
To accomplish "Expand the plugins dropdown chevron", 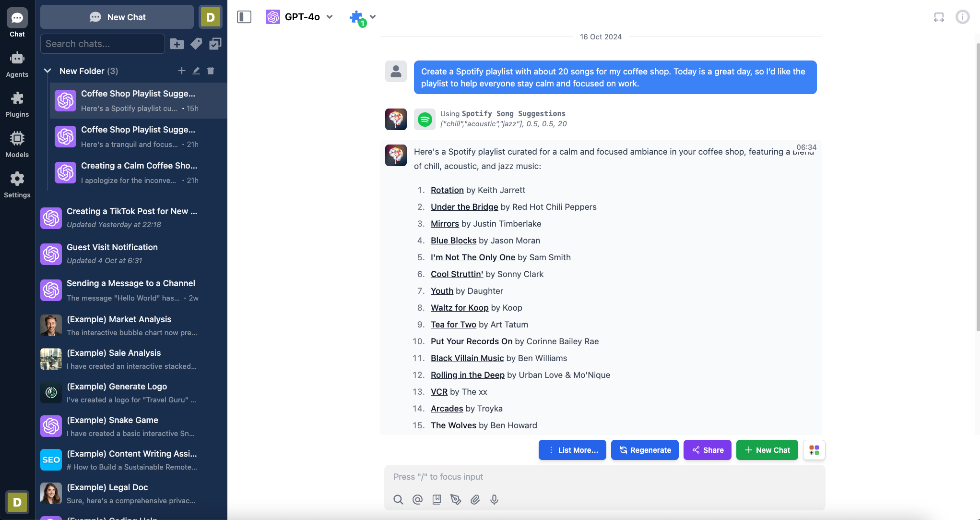I will (x=373, y=17).
